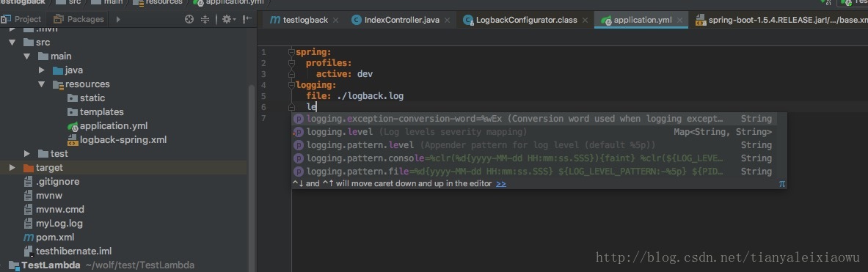
Task: Expand the java folder
Action: point(42,70)
